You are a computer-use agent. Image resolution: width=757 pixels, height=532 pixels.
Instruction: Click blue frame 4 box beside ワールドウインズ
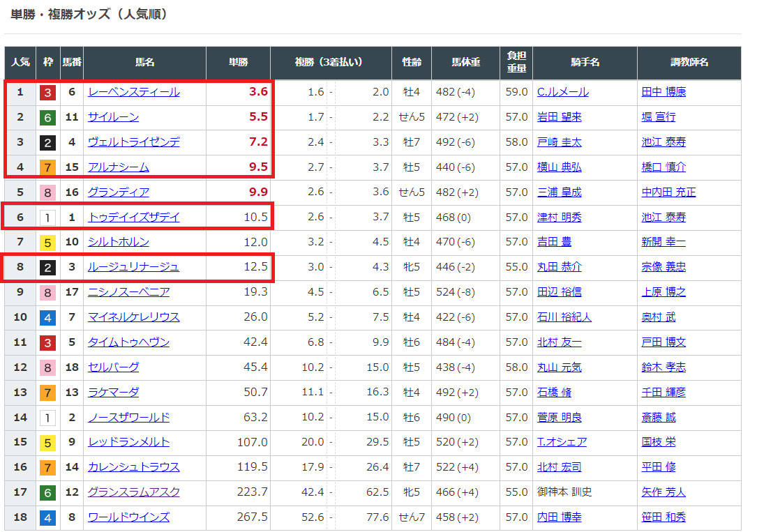(x=47, y=517)
